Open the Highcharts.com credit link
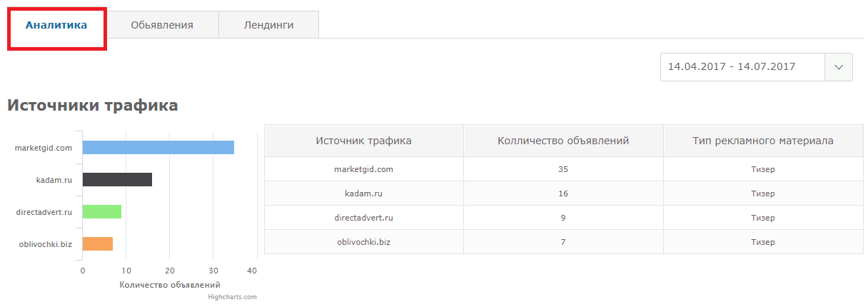This screenshot has width=868, height=307. click(232, 297)
